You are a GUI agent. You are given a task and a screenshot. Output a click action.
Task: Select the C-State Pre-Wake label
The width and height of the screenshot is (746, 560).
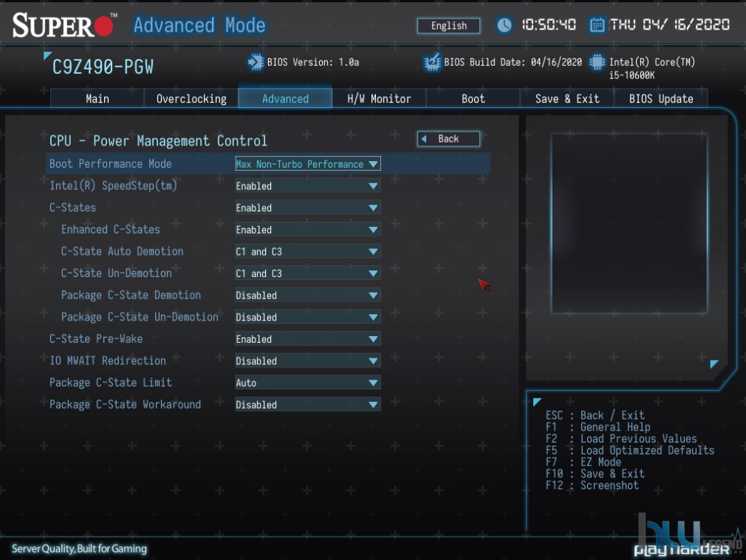click(x=96, y=339)
